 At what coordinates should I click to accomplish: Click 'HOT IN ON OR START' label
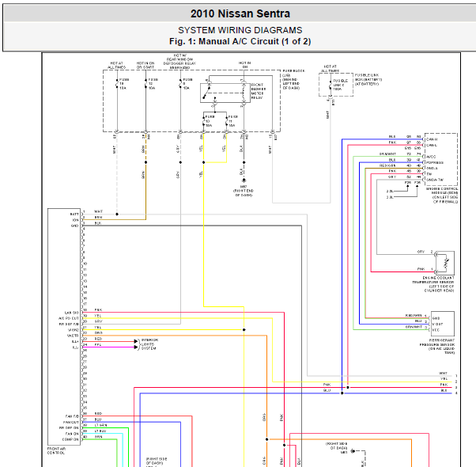tap(145, 66)
